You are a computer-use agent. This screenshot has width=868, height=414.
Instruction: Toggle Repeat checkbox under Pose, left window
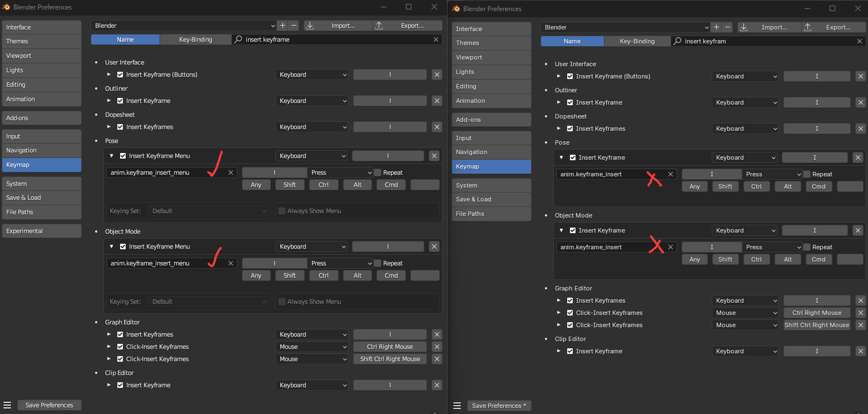378,172
